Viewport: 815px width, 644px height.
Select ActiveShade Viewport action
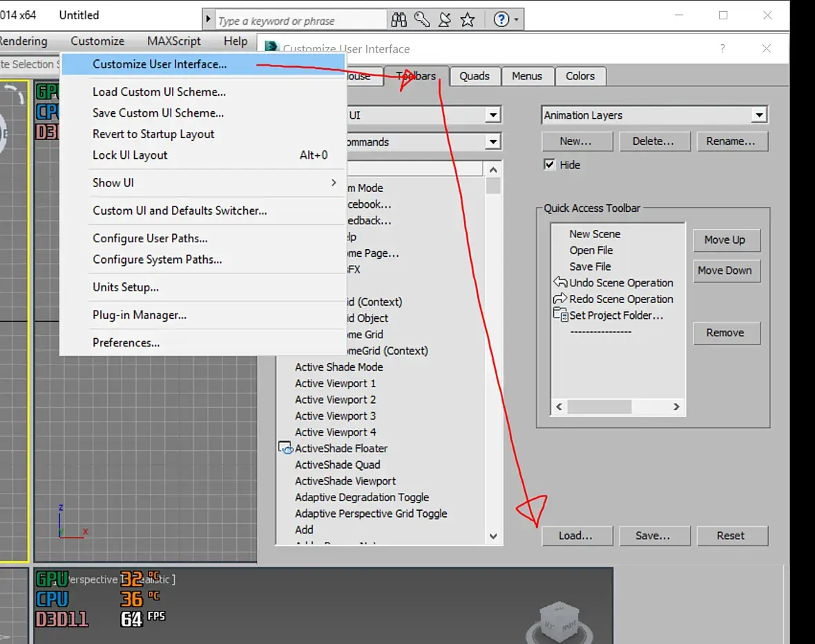tap(345, 481)
